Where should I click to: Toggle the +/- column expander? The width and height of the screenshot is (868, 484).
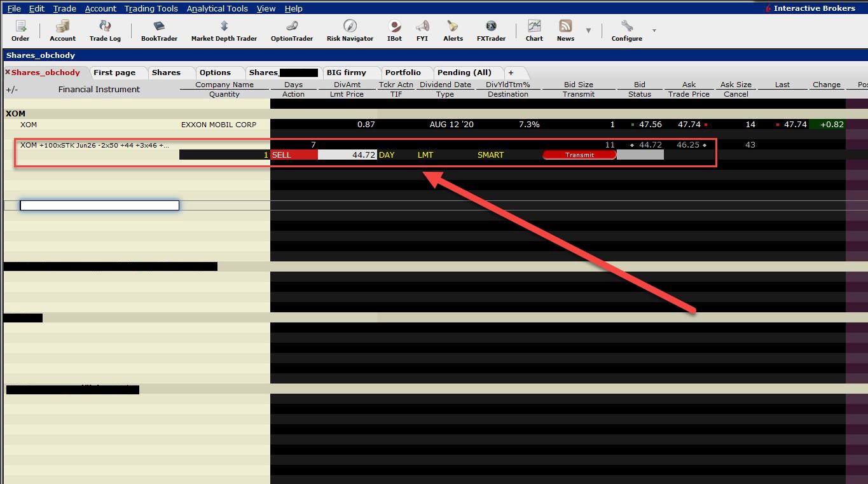pyautogui.click(x=11, y=90)
